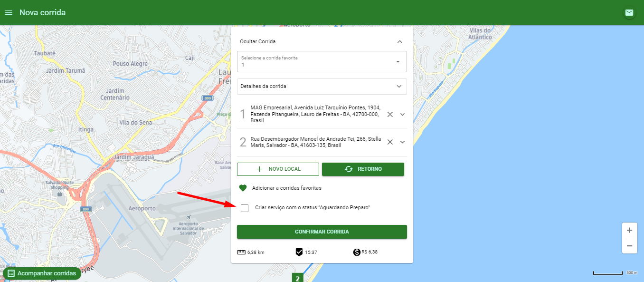Click the price dollar icon
Viewport: 644px width, 282px height.
point(357,252)
